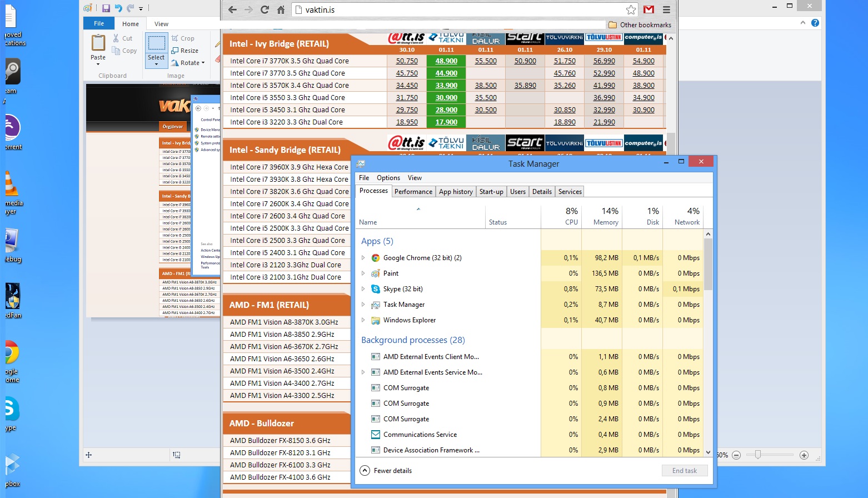Click the 48.900 price link for i7 3770K
This screenshot has width=868, height=498.
(446, 61)
